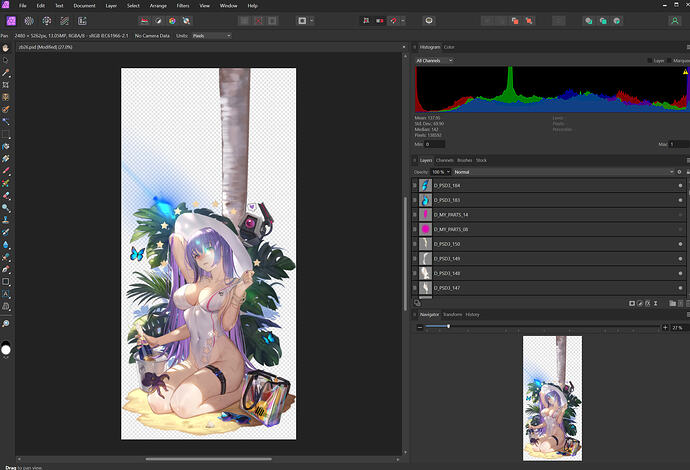Open the Filters menu
This screenshot has width=690, height=470.
[x=183, y=6]
